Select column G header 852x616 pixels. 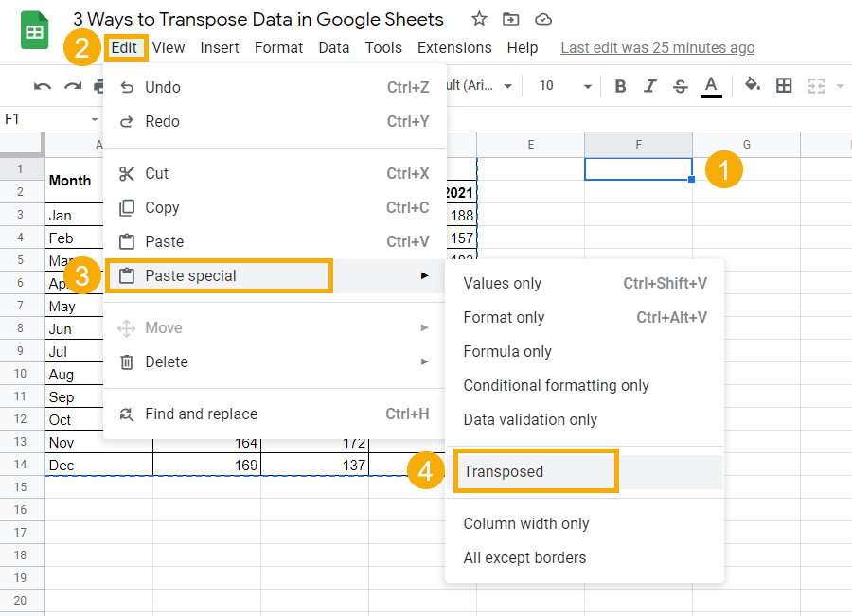coord(746,144)
